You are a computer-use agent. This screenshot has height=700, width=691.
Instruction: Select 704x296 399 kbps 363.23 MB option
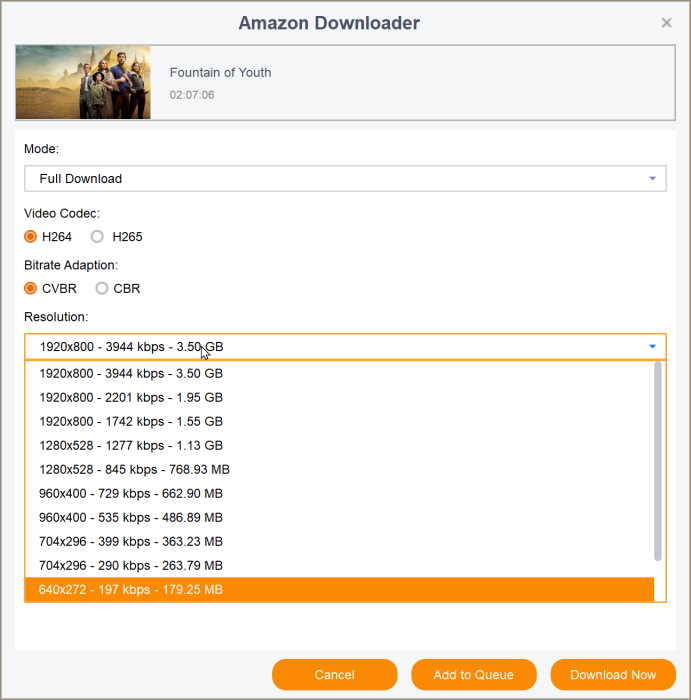(x=131, y=542)
